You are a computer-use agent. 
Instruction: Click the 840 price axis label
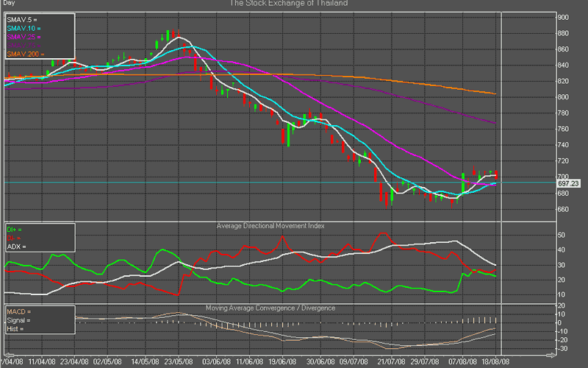pyautogui.click(x=563, y=65)
